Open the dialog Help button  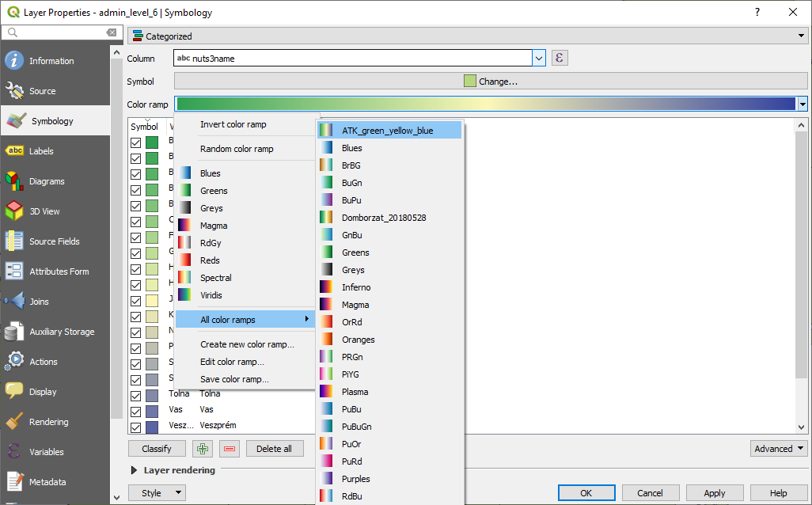(x=778, y=492)
